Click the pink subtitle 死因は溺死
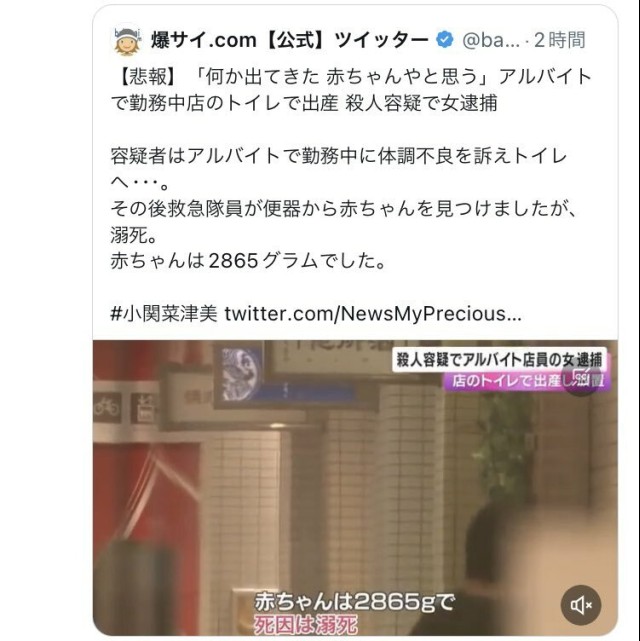Screen dimensions: 640x641 click(x=306, y=625)
